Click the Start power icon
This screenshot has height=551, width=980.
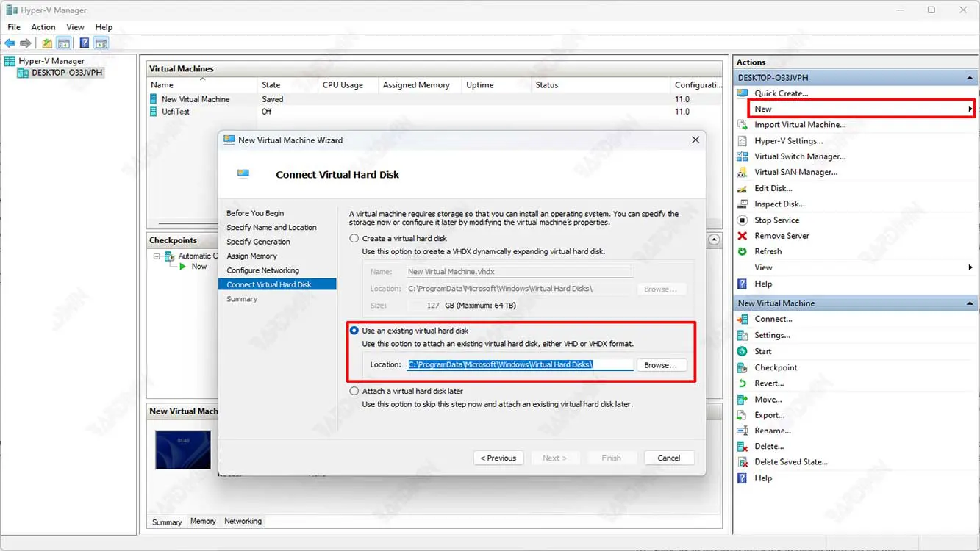tap(743, 351)
